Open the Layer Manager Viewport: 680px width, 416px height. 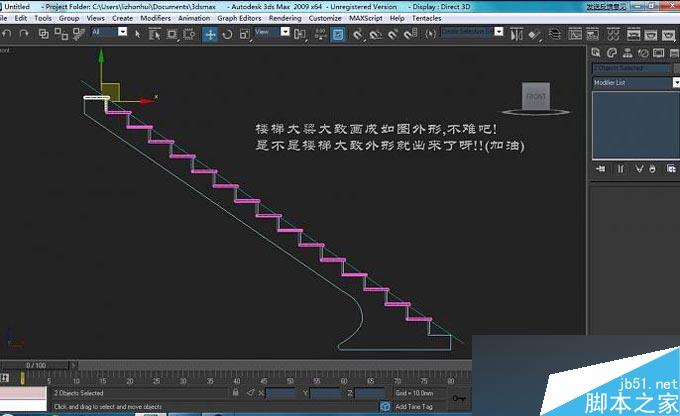555,34
